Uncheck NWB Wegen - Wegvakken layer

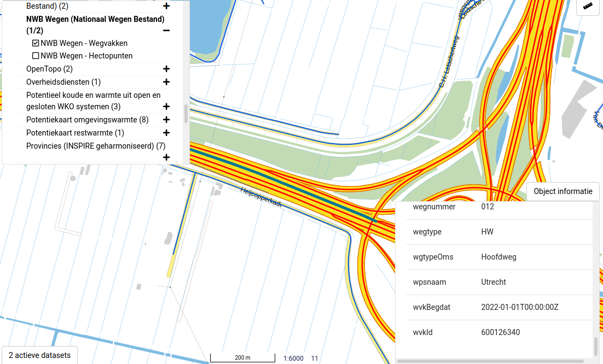click(36, 43)
